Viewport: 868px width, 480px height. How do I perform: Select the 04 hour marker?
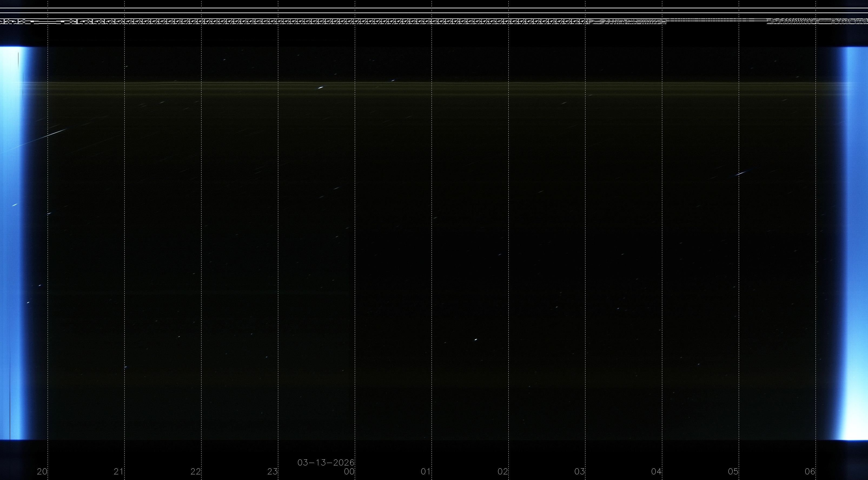656,471
